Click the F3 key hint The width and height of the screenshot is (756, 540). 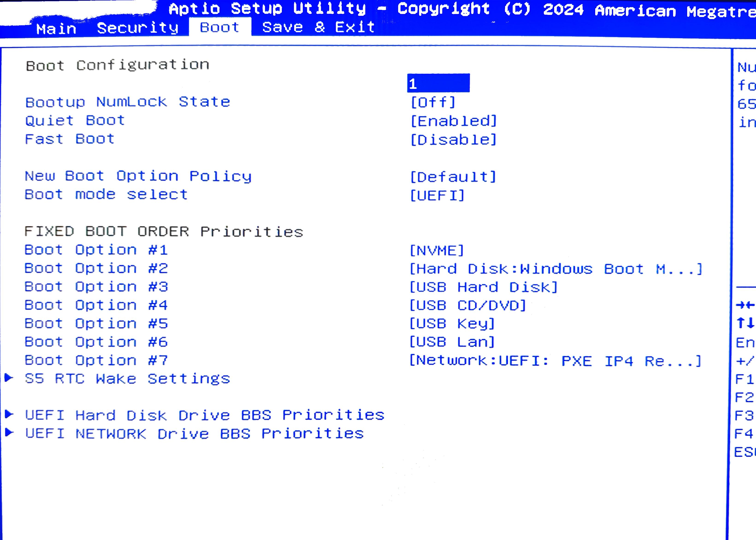tap(744, 416)
